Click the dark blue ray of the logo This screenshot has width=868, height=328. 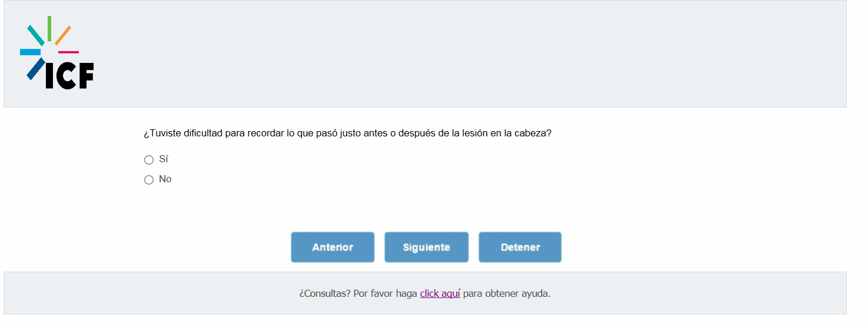[35, 69]
